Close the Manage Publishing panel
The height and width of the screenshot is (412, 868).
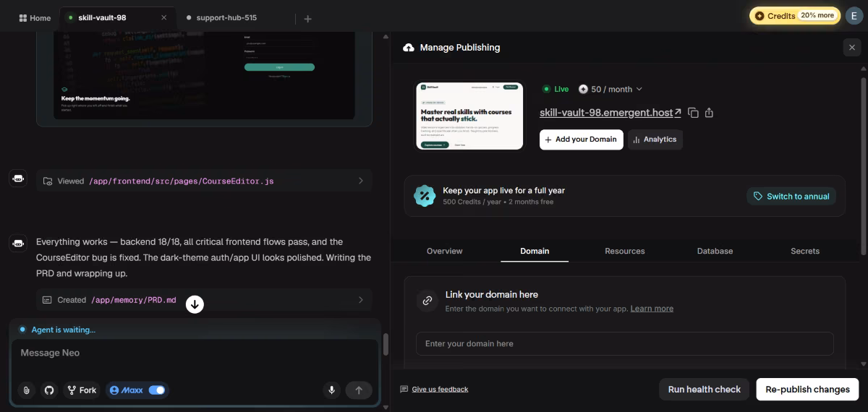(851, 48)
